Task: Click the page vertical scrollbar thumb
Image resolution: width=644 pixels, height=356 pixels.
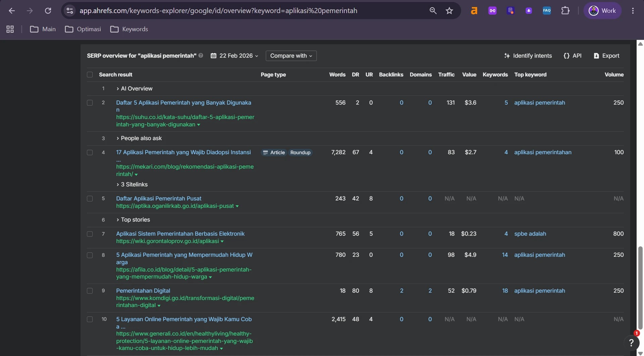Action: pos(640,288)
